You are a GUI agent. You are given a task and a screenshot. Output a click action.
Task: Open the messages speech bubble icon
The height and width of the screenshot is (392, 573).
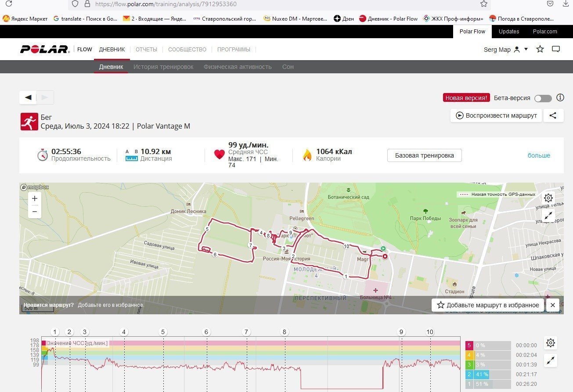point(556,49)
